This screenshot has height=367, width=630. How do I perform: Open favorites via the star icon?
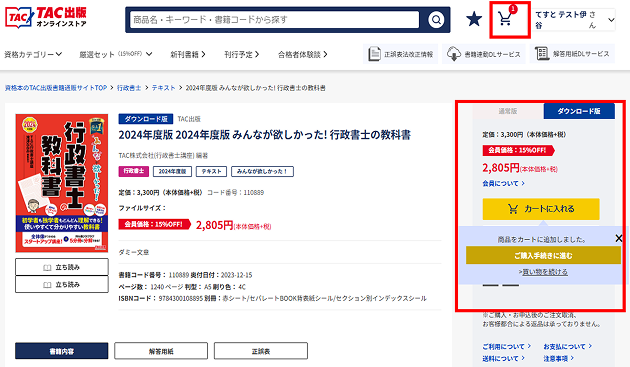pos(474,19)
